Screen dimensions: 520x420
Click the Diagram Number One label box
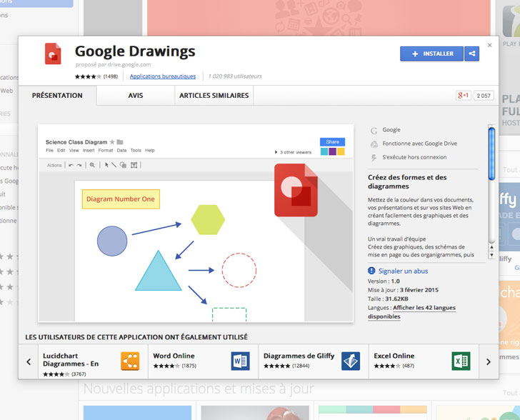pos(121,199)
